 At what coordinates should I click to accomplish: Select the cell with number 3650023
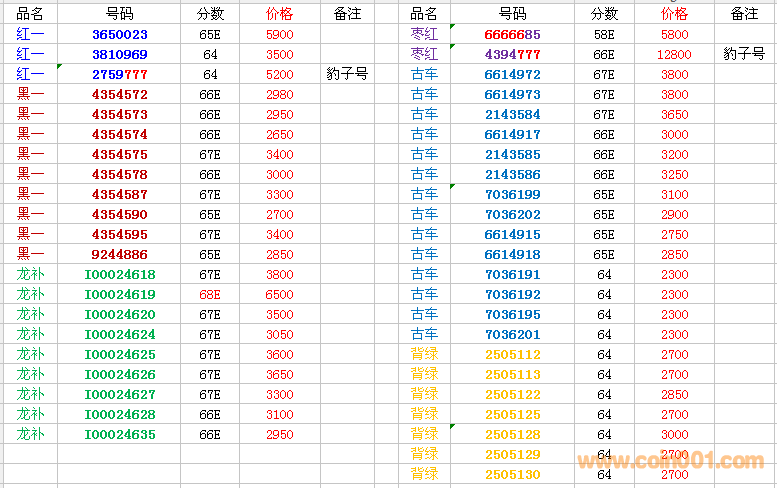[x=119, y=34]
